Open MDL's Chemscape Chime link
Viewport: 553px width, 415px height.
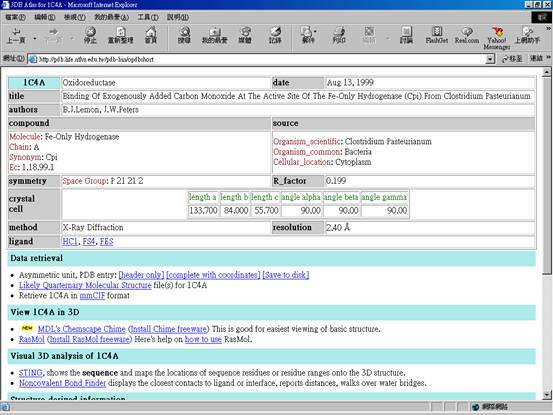[x=81, y=329]
